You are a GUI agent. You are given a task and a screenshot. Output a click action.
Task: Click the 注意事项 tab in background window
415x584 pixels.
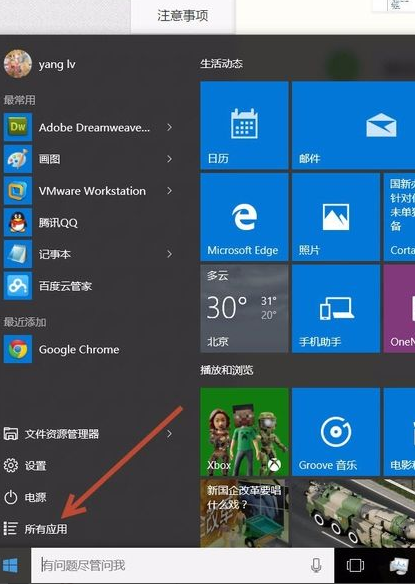183,16
